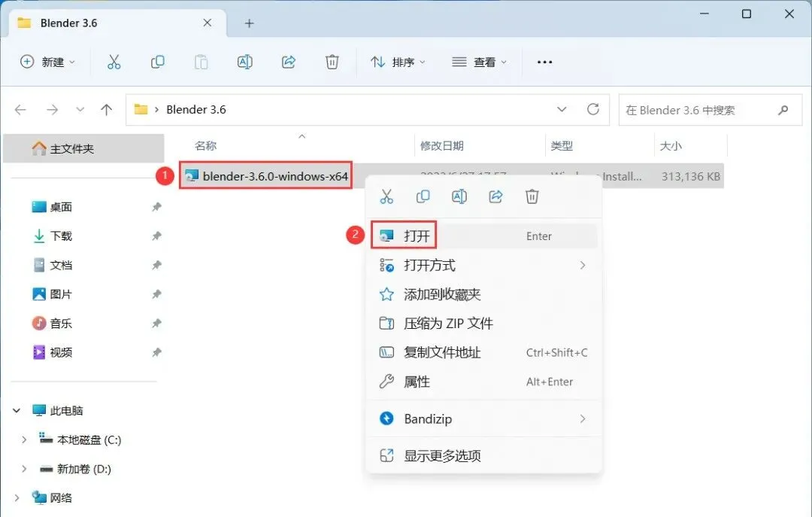812x517 pixels.
Task: Open 属性 from the context menu
Action: coord(483,382)
